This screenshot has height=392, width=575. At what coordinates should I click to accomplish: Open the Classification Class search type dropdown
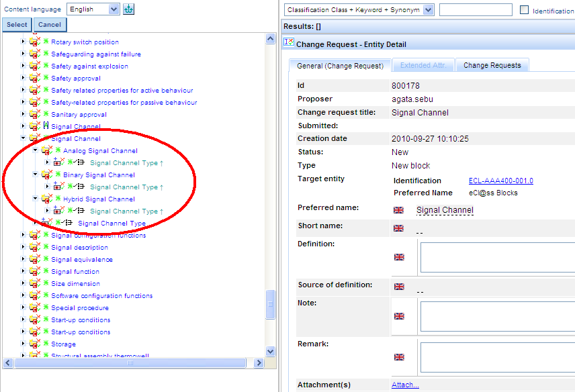coord(428,10)
